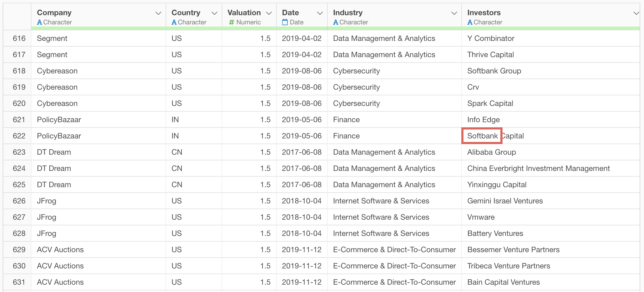Click the calendar icon under Date header
The height and width of the screenshot is (292, 644).
point(285,22)
